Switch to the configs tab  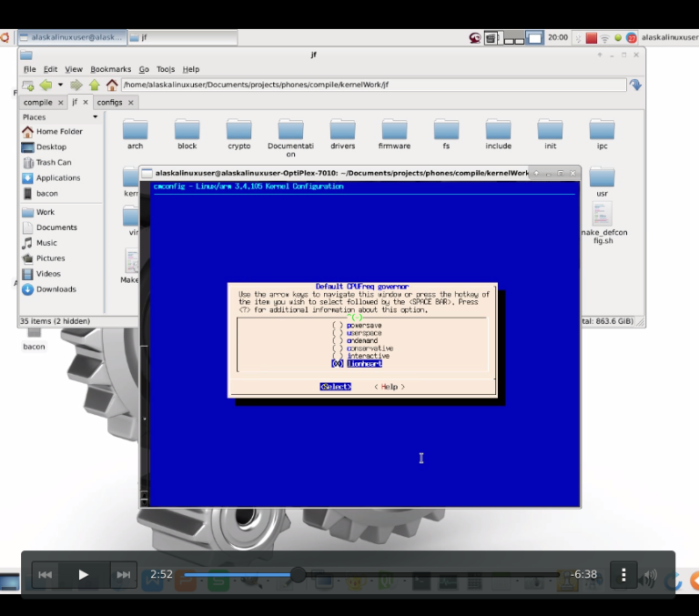109,102
